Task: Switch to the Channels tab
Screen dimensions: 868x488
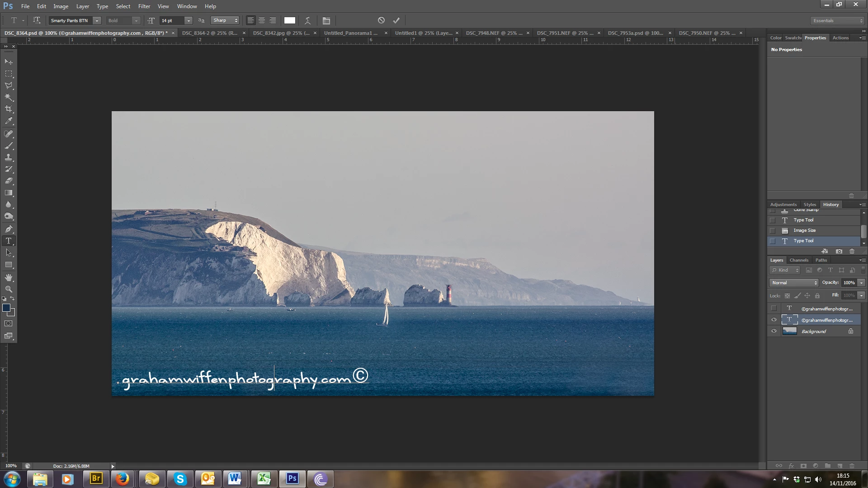Action: 798,260
